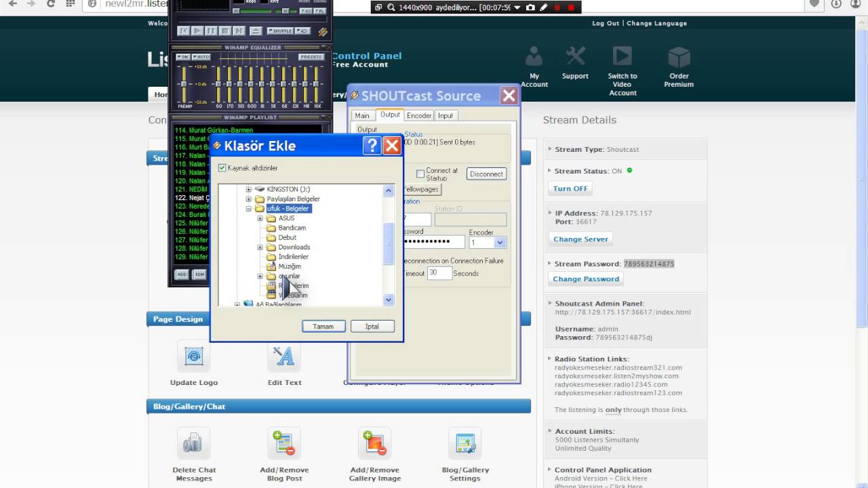Click the Add/Remove Blog Post icon
This screenshot has width=868, height=488.
(284, 443)
